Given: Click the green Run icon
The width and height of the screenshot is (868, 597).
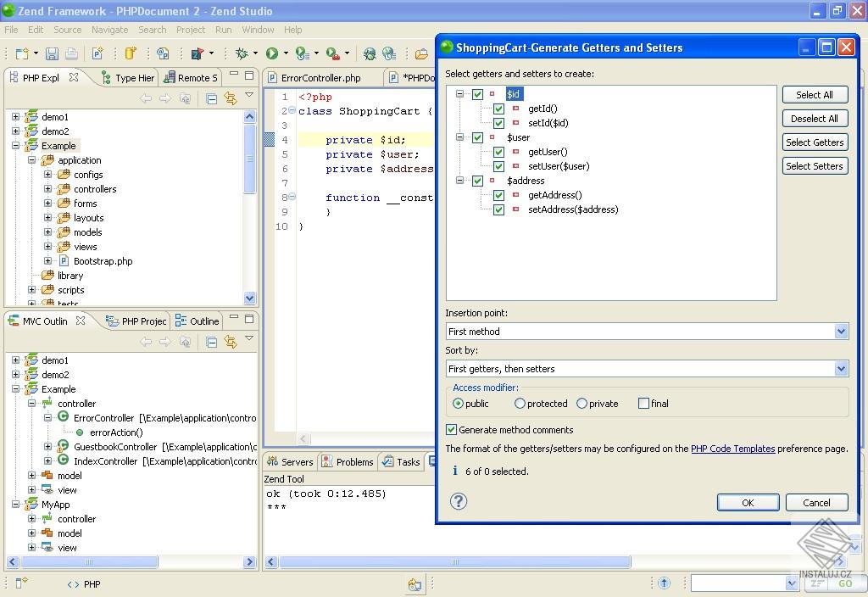Looking at the screenshot, I should pyautogui.click(x=271, y=53).
